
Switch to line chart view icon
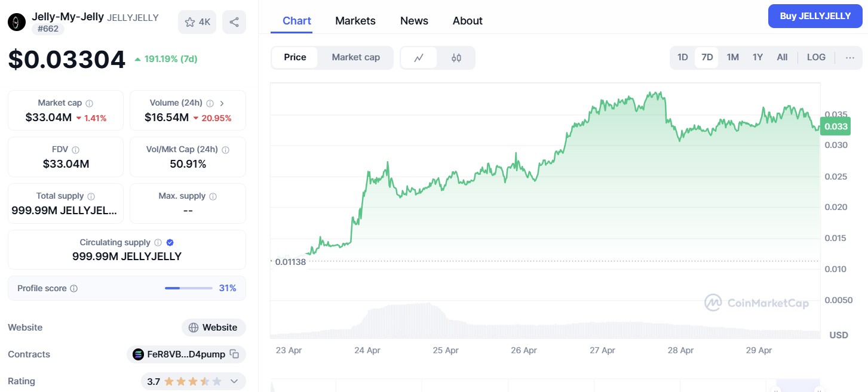point(419,58)
